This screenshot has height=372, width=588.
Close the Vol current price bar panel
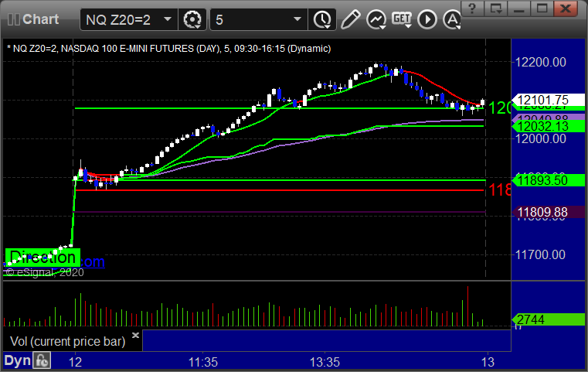point(135,335)
